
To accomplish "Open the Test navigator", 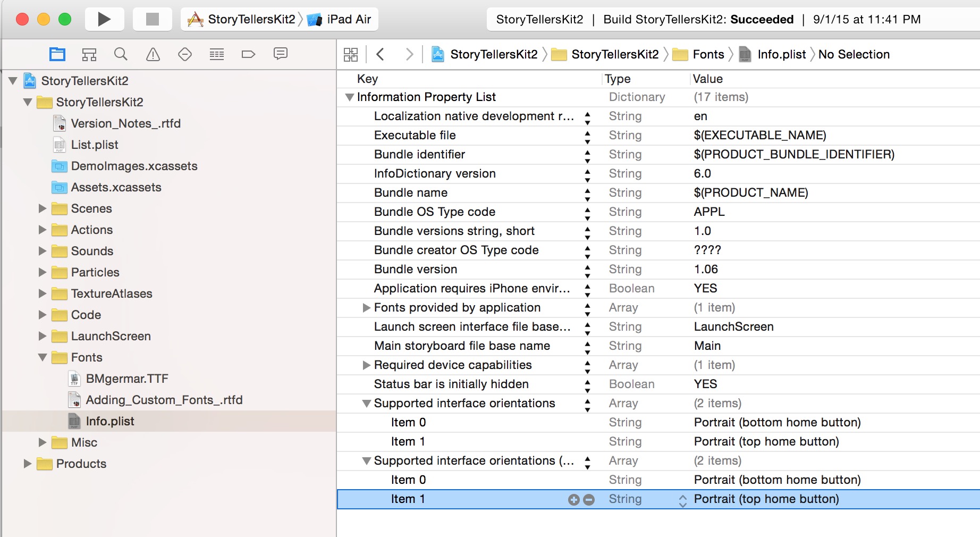I will click(184, 54).
